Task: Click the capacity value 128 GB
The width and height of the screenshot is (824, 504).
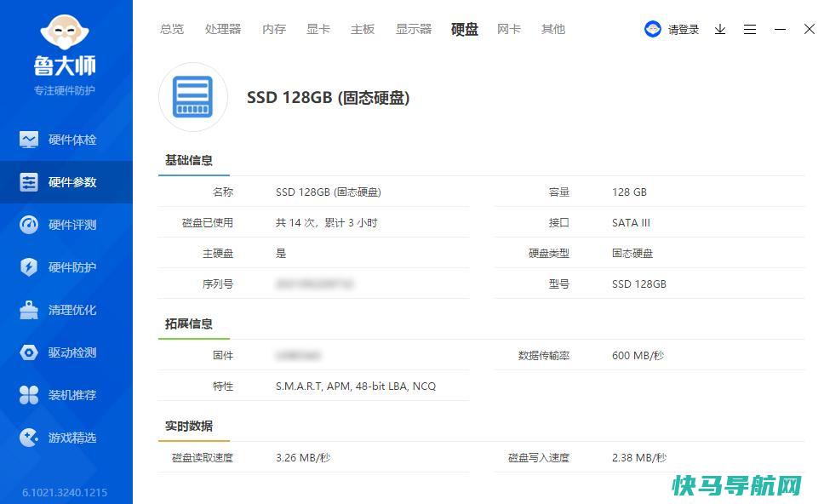Action: pos(629,192)
